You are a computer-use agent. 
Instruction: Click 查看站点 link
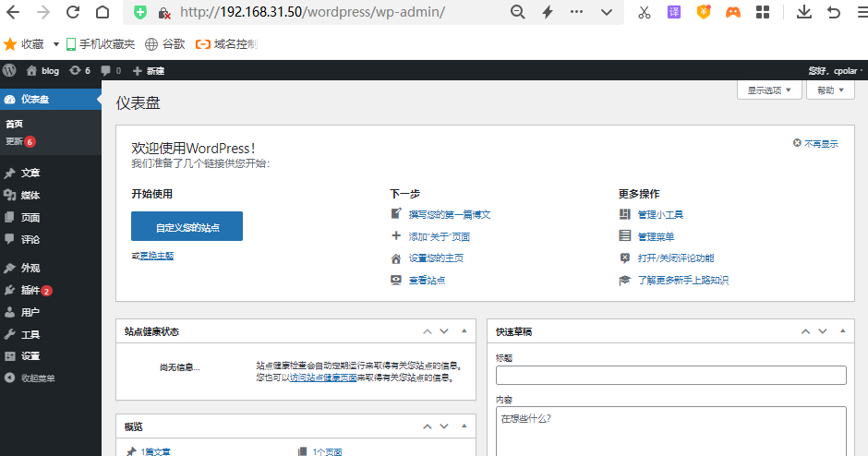[427, 280]
